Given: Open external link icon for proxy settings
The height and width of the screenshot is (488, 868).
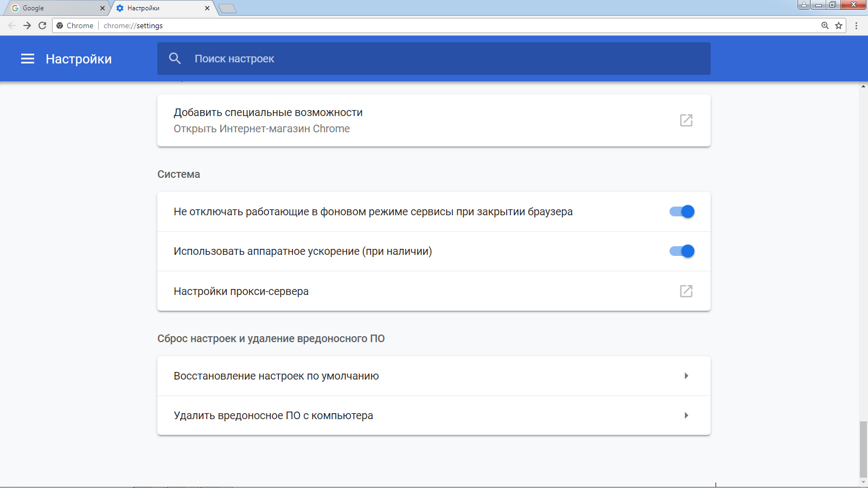Looking at the screenshot, I should pos(686,291).
